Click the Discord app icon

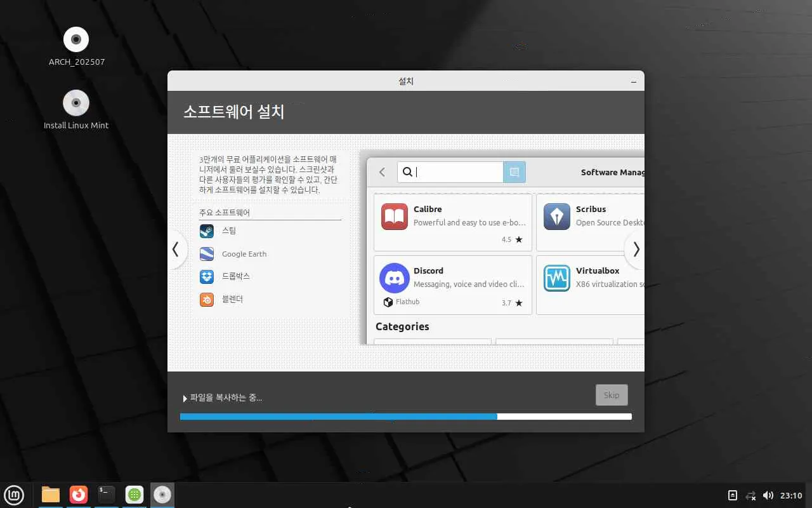[395, 278]
